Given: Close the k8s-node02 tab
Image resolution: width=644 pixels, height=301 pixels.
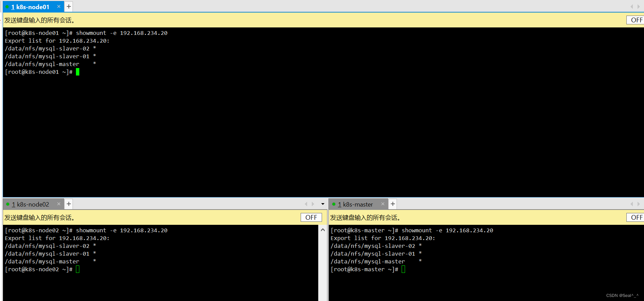Looking at the screenshot, I should (59, 204).
